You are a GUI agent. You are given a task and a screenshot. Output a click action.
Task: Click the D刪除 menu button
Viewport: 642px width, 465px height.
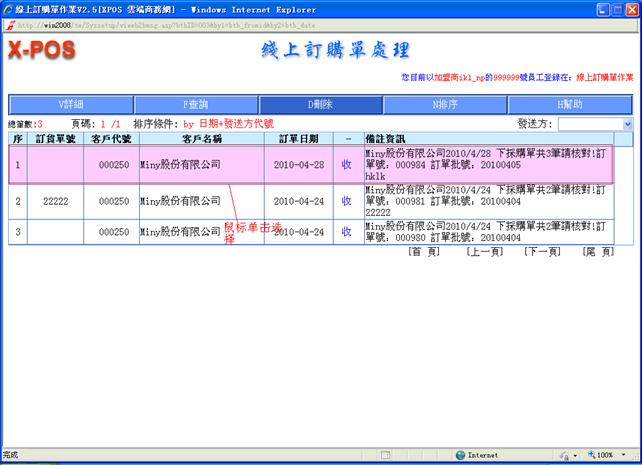point(320,104)
